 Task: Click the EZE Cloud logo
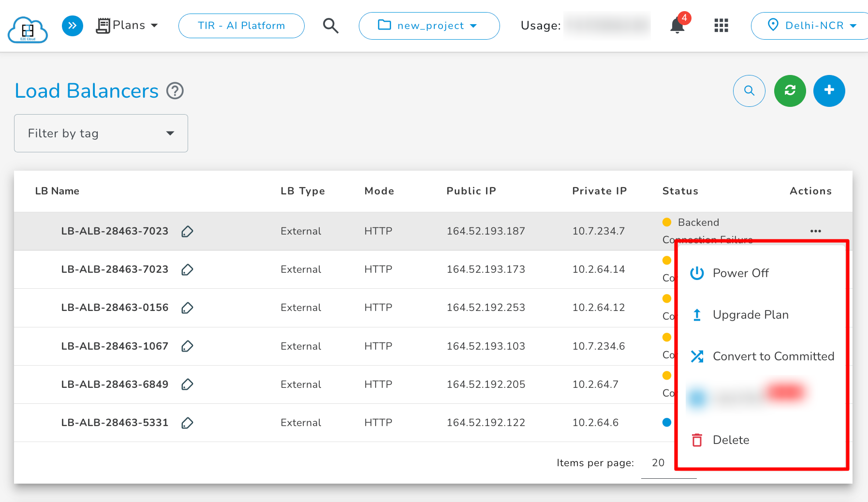28,29
